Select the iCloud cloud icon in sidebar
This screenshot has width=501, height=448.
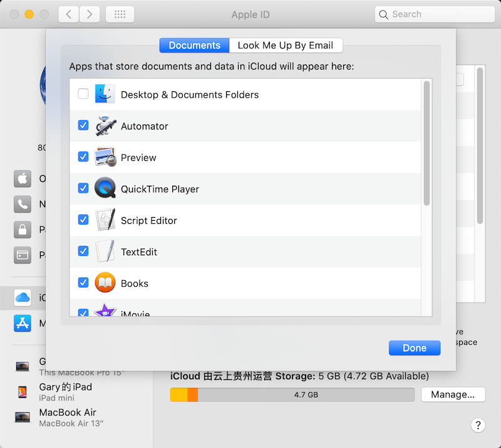tap(23, 298)
